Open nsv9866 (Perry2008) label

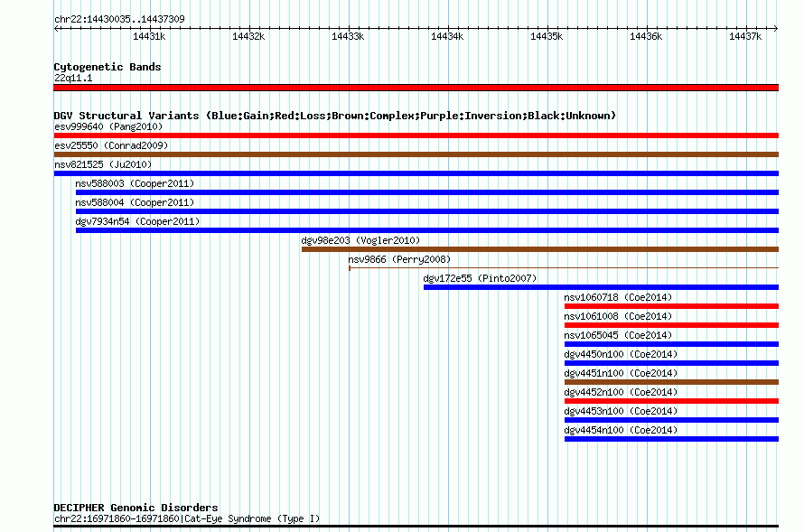[399, 259]
